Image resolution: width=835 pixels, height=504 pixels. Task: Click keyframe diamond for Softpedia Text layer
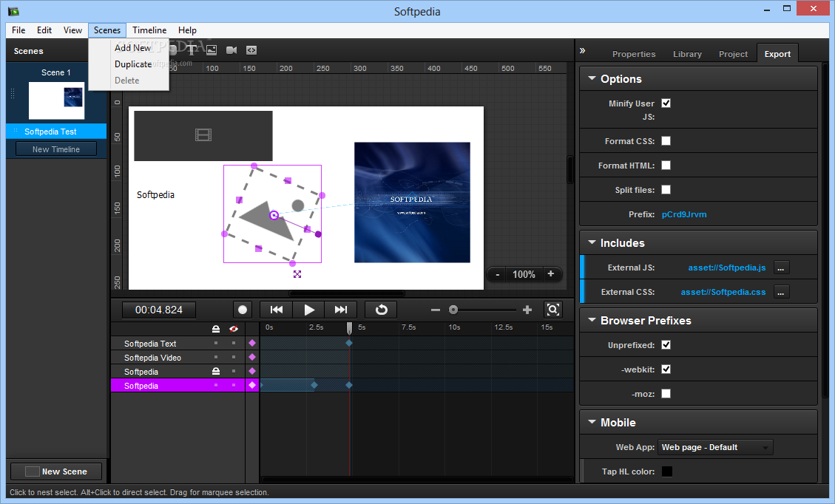pos(252,344)
